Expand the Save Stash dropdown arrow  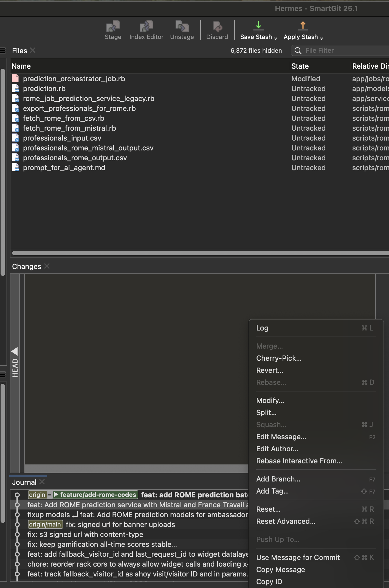pyautogui.click(x=275, y=38)
